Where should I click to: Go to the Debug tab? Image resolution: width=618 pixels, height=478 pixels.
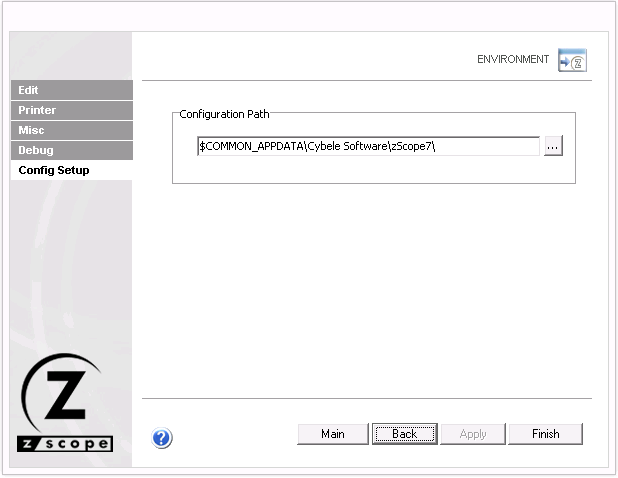click(x=71, y=150)
